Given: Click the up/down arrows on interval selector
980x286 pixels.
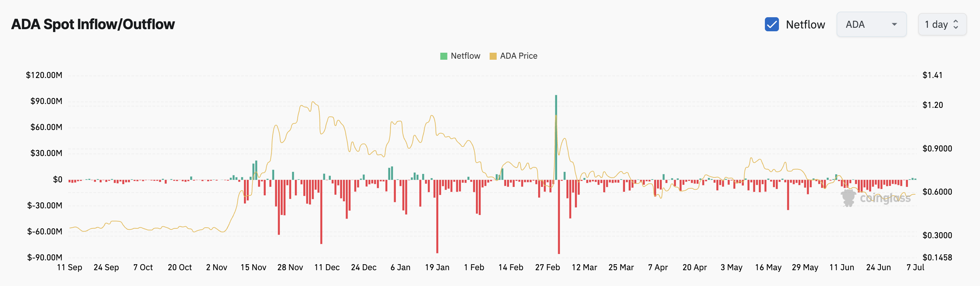Looking at the screenshot, I should (x=956, y=24).
